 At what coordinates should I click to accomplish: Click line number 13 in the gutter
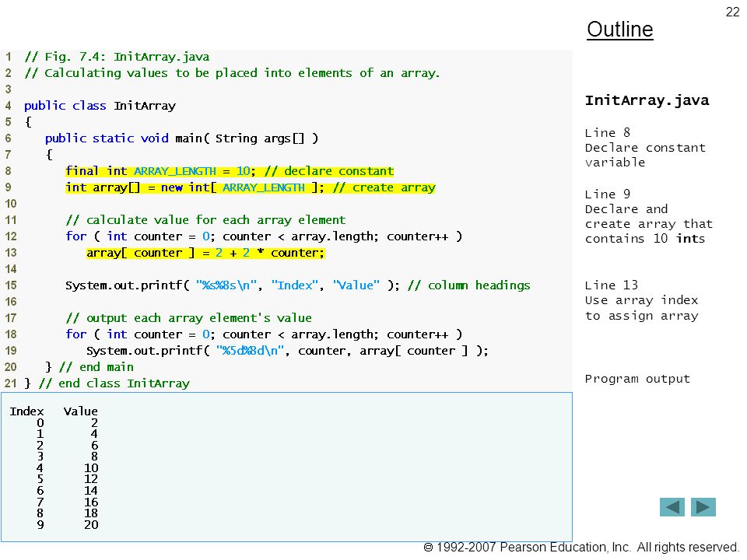coord(10,253)
